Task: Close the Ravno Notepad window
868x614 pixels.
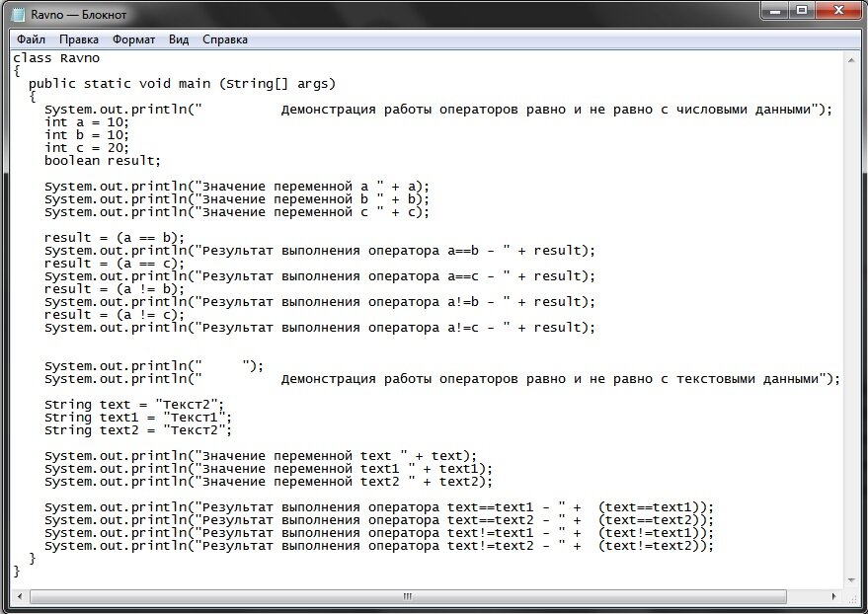Action: pos(838,11)
